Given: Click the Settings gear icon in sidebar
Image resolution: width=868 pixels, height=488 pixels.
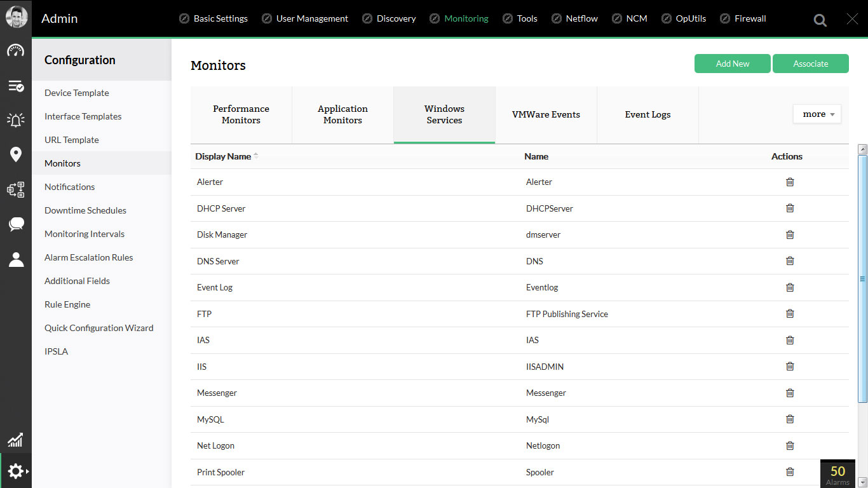Looking at the screenshot, I should point(15,471).
